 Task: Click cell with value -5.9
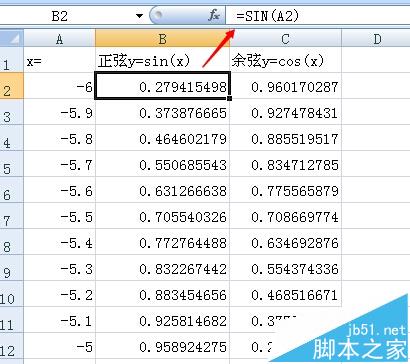coord(60,112)
